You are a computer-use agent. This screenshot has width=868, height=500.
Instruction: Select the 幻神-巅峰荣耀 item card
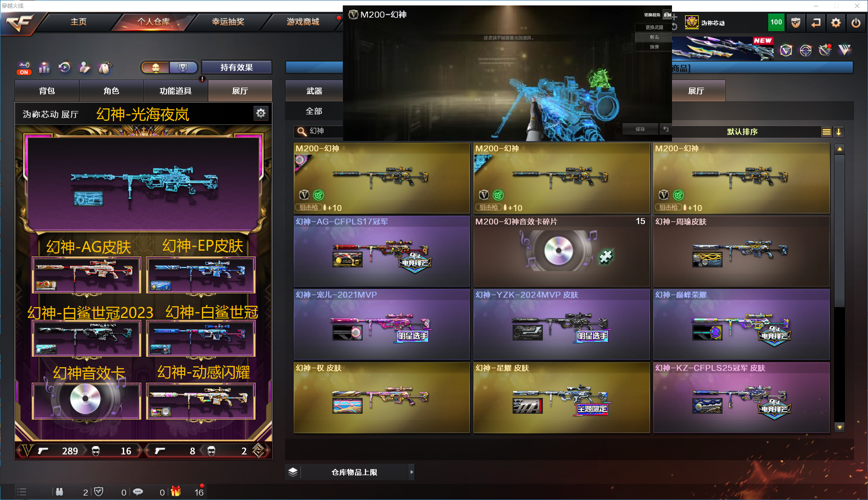741,324
